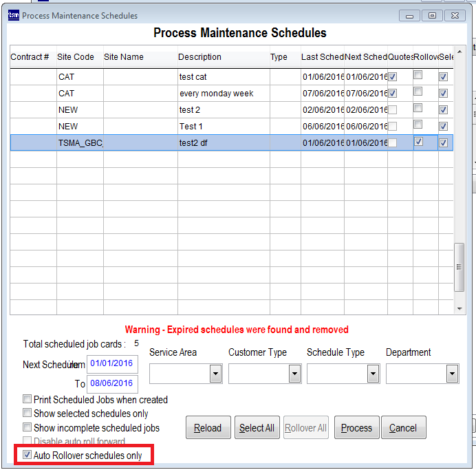Minimize the Process Maintenance Schedules window

coord(410,15)
